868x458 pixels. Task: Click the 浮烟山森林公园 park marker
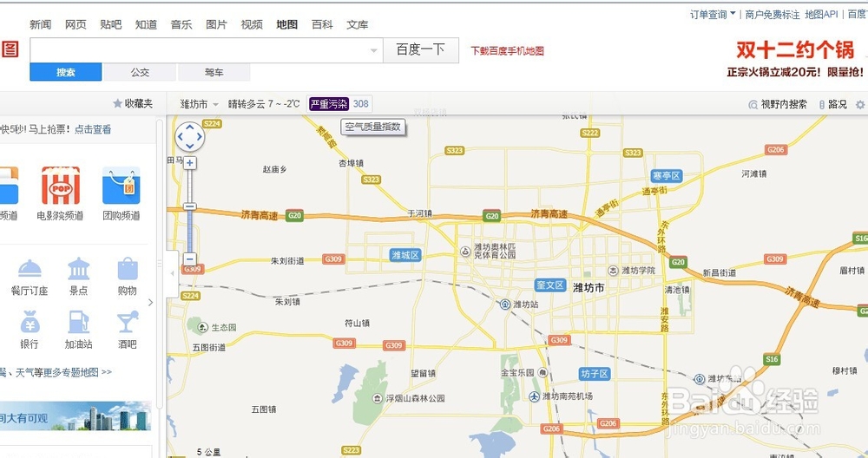click(378, 398)
